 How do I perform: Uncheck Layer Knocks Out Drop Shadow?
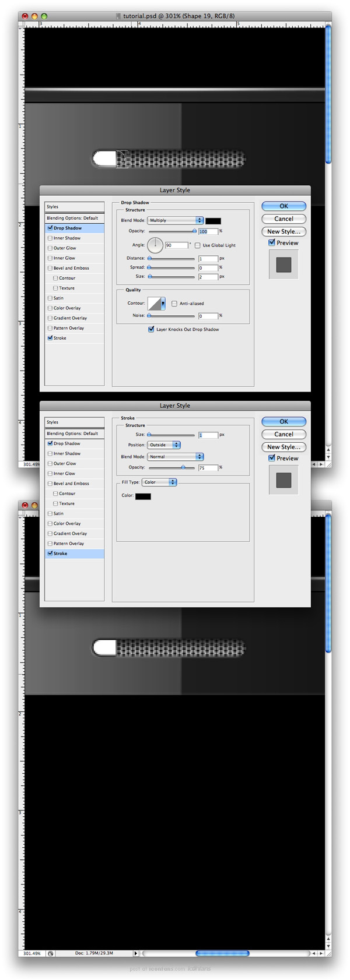[151, 329]
